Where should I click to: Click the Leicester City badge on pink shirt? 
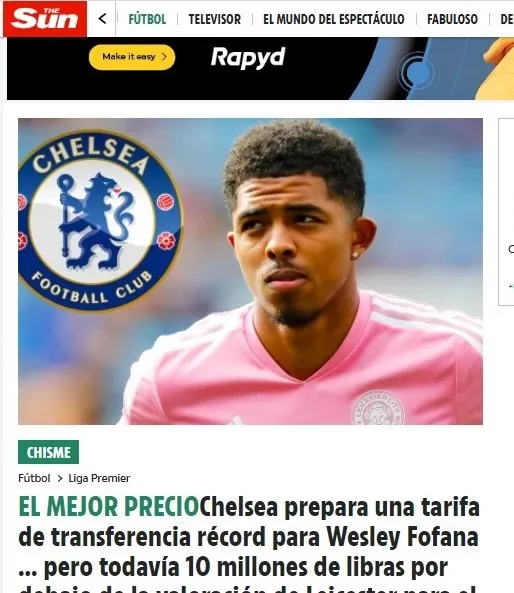click(x=377, y=408)
